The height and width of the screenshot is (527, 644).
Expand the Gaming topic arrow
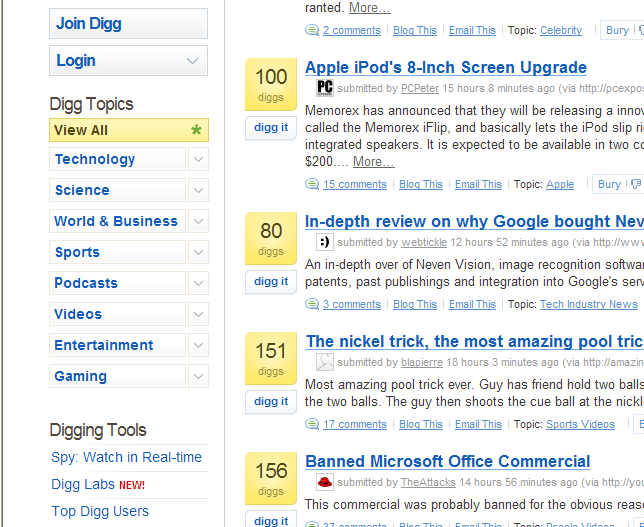[198, 376]
